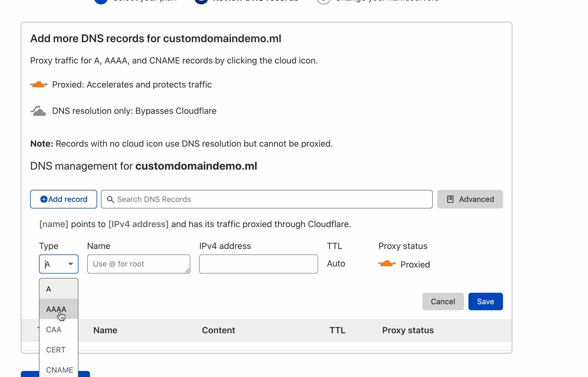Click the orange Proxied legend cloud icon
Screen dimensions: 588x377
click(x=39, y=84)
